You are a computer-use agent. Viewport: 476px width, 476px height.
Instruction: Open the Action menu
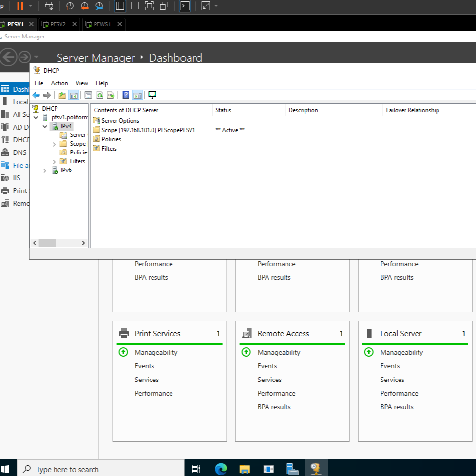[x=59, y=83]
